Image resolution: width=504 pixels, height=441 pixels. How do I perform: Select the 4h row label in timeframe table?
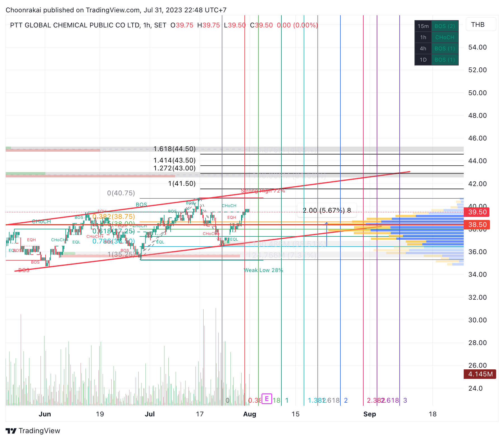(x=423, y=48)
